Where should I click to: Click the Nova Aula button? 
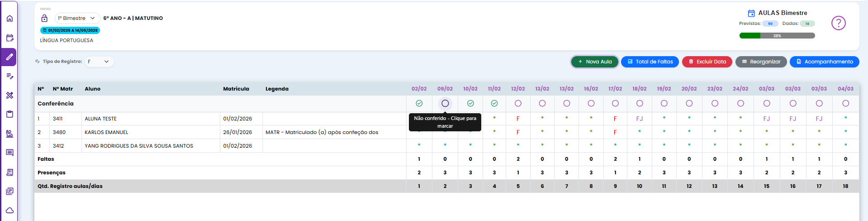pos(594,62)
